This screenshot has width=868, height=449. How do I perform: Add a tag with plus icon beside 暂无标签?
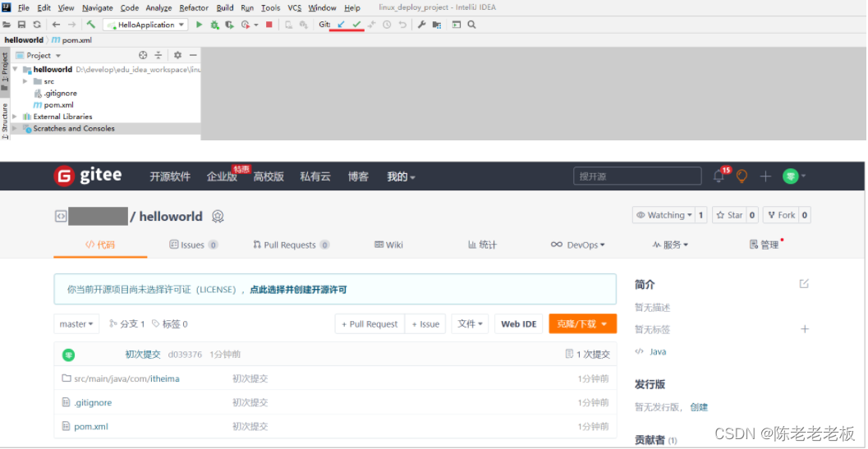coord(805,329)
